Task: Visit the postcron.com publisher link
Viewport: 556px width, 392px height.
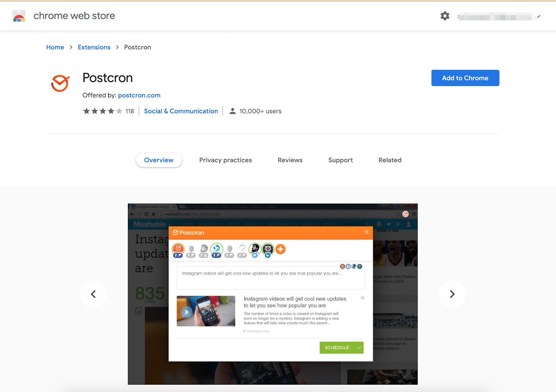Action: pyautogui.click(x=139, y=95)
